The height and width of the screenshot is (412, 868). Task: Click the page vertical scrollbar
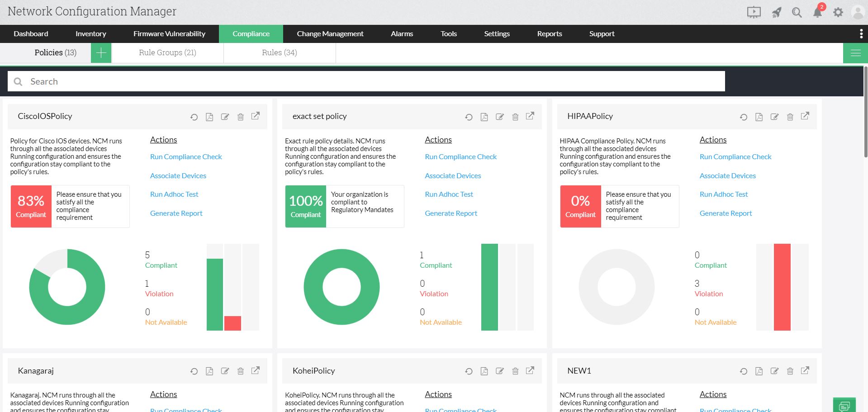(x=866, y=112)
